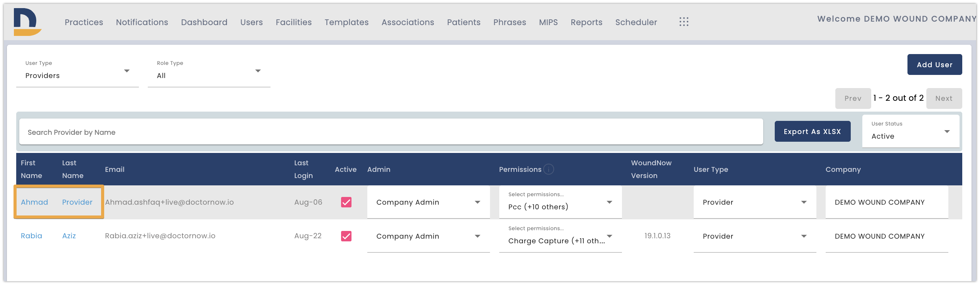Open Phrases menu item

[x=510, y=22]
